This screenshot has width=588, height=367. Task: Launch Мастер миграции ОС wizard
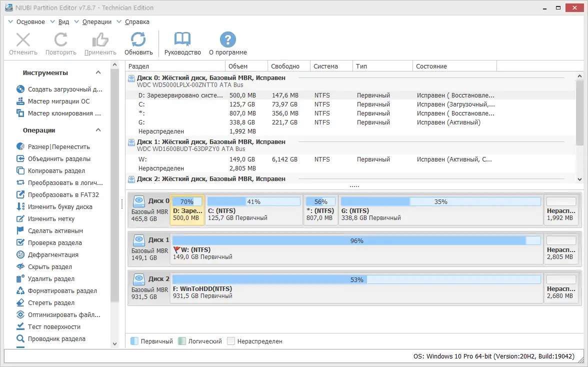pyautogui.click(x=58, y=101)
